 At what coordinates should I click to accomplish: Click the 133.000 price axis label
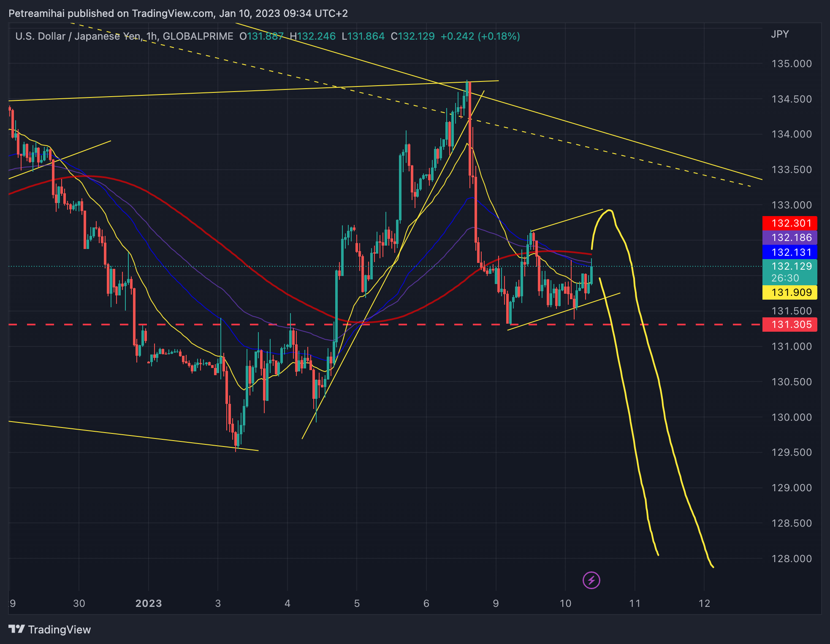(x=792, y=205)
